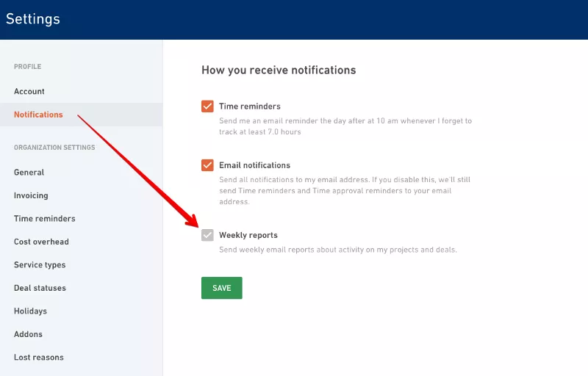The width and height of the screenshot is (588, 376).
Task: Open Lost reasons settings
Action: pyautogui.click(x=39, y=358)
